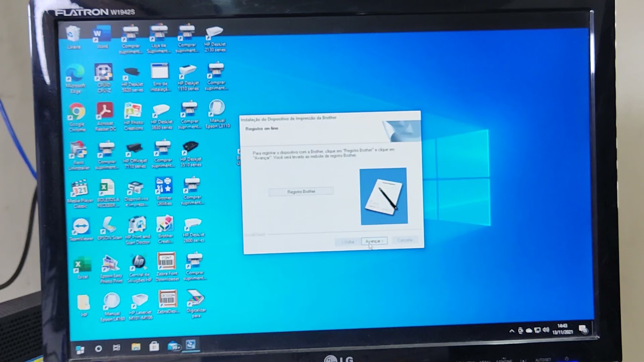Open Microsoft Store from taskbar
The image size is (644, 362).
(x=154, y=347)
